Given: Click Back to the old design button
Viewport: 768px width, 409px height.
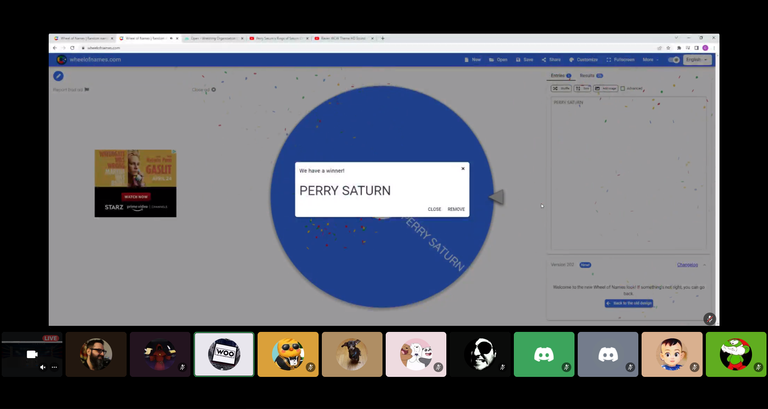Looking at the screenshot, I should 629,303.
